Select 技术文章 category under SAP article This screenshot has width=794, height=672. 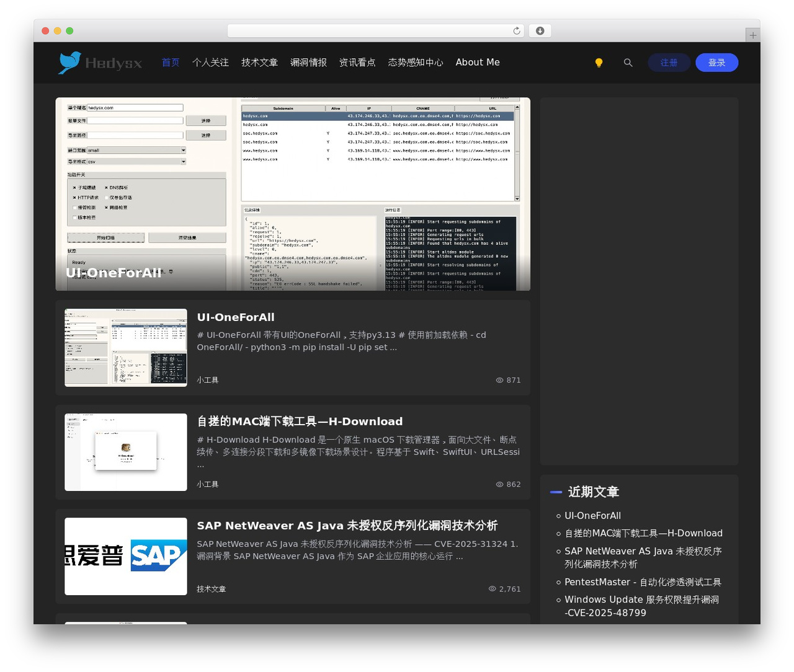212,589
